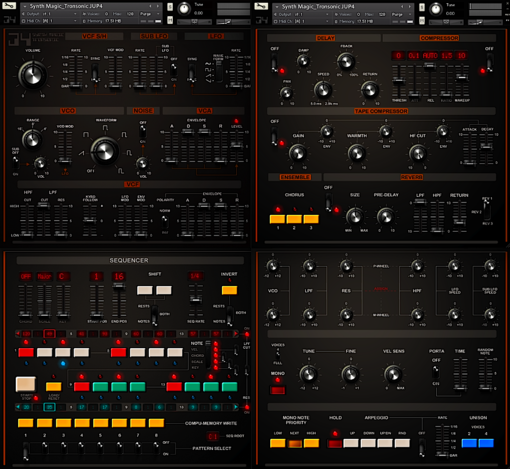The image size is (510, 469).
Task: Click the mute M button in left header
Action: click(x=170, y=20)
